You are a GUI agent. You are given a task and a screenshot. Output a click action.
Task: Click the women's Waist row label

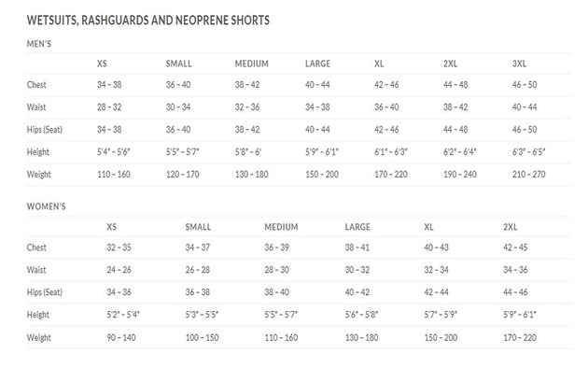point(37,270)
